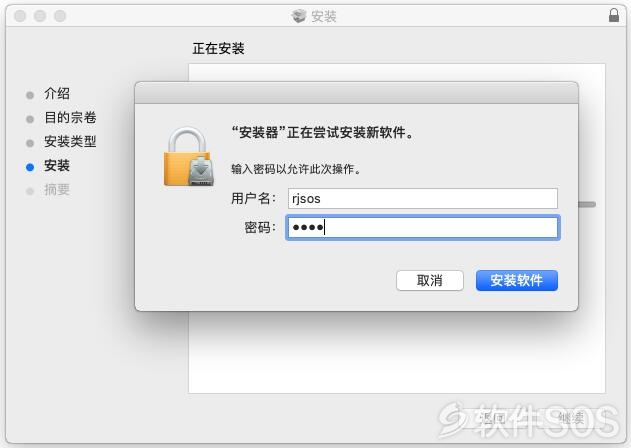Click the blue bullet beside 安装 step
The image size is (631, 448).
[x=30, y=167]
